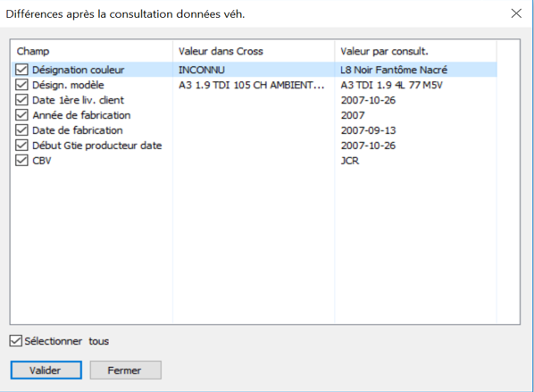Click the Valeur par consult. column header
The image size is (534, 392).
[415, 51]
